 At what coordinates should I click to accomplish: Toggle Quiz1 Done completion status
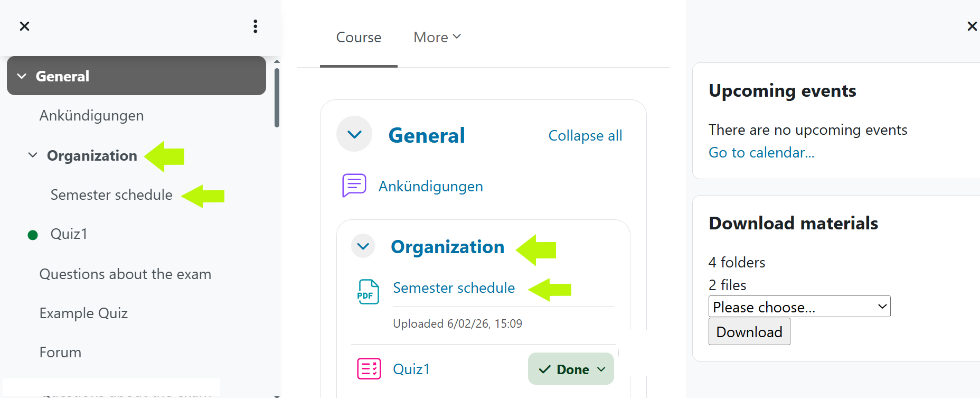570,368
